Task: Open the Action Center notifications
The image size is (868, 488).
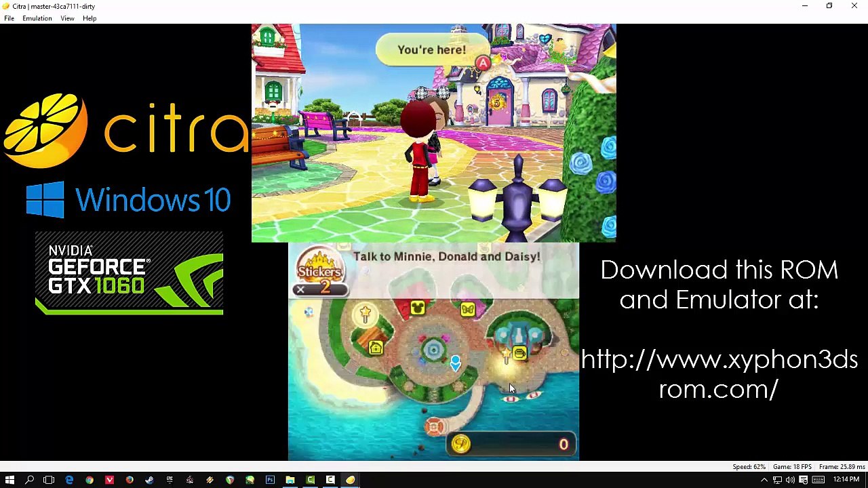Action: (803, 480)
